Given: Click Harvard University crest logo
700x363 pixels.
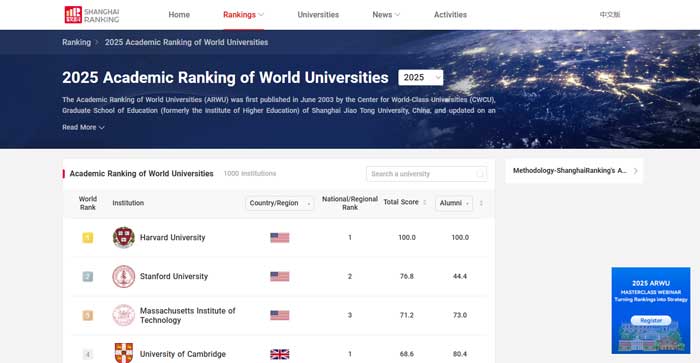Looking at the screenshot, I should coord(124,238).
